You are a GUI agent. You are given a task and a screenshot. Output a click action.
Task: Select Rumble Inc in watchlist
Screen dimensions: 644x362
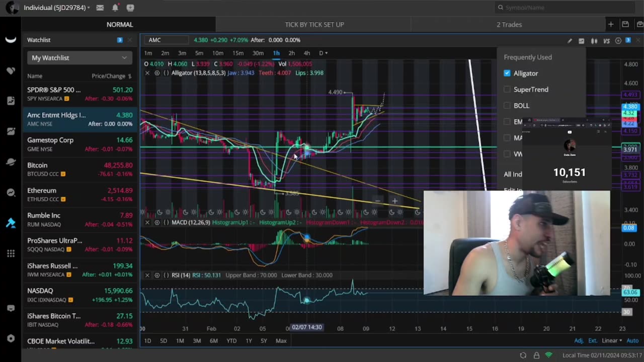[79, 220]
